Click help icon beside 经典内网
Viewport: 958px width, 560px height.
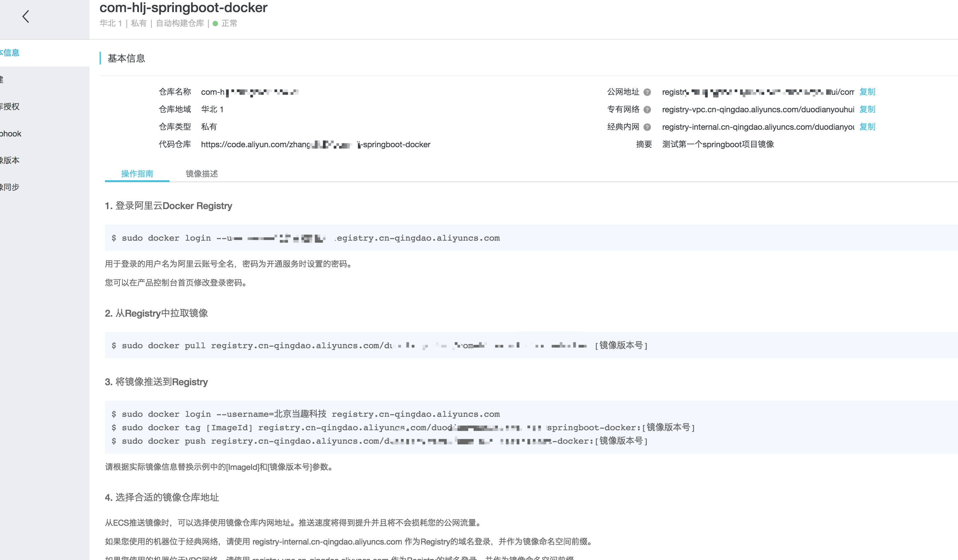click(x=647, y=127)
